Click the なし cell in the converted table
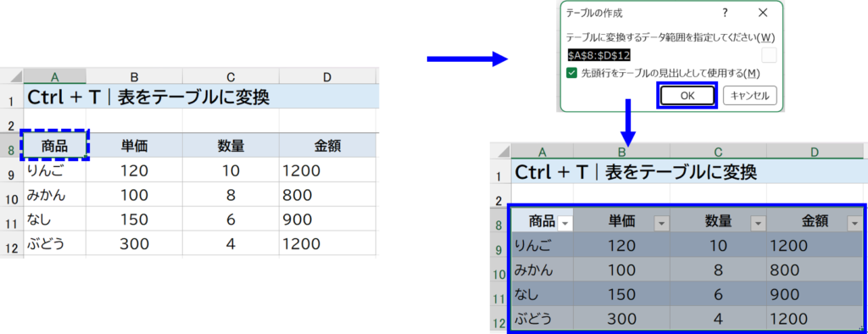 click(x=542, y=294)
